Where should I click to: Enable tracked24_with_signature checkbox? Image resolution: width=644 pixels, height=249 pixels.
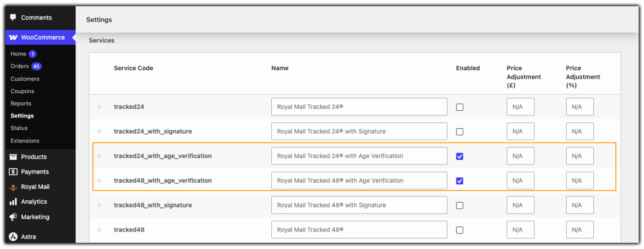tap(460, 132)
